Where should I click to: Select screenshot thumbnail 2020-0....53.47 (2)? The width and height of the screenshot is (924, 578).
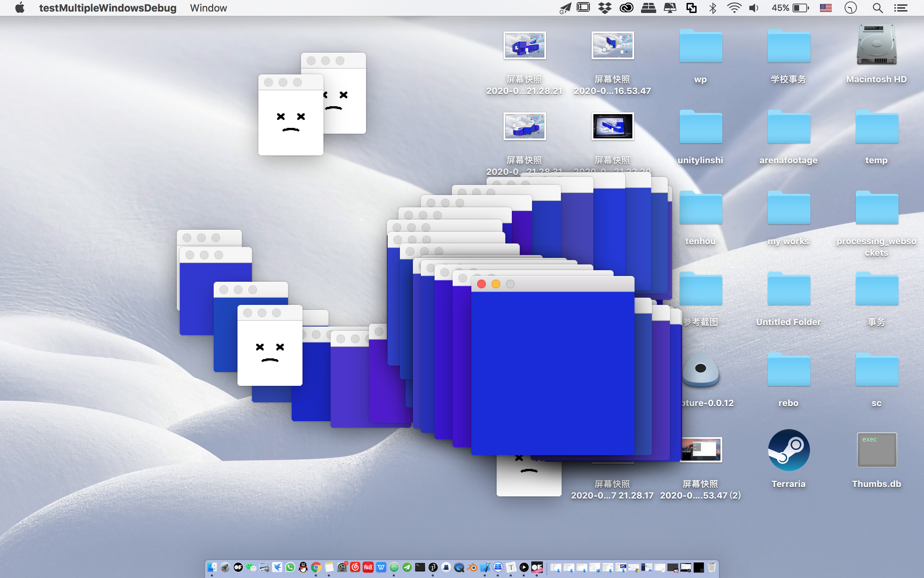[702, 449]
